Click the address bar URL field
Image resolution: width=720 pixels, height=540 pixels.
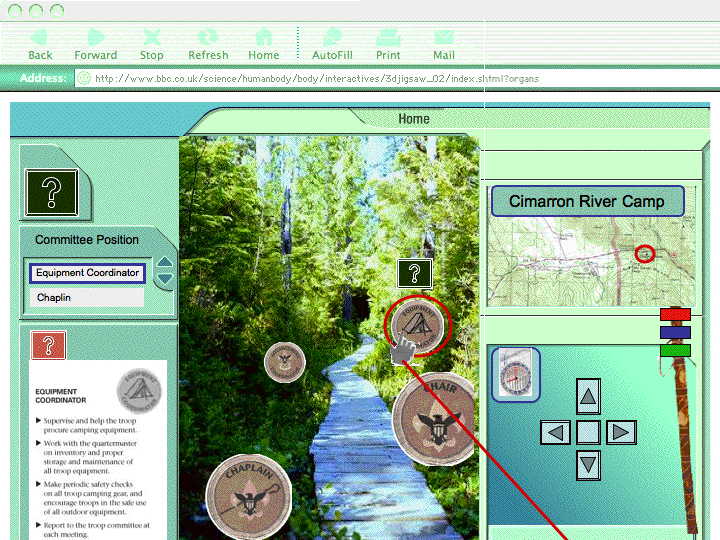pos(400,78)
